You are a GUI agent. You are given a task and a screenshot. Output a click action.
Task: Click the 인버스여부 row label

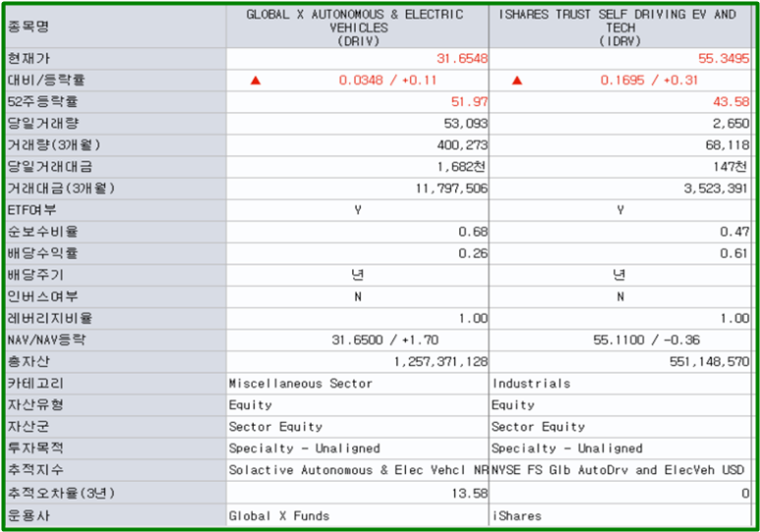[x=42, y=296]
